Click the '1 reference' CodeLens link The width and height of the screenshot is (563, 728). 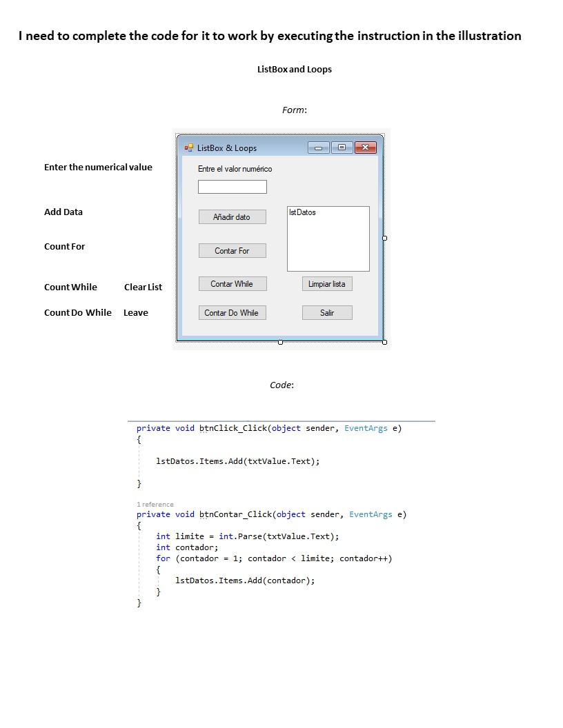pos(153,504)
